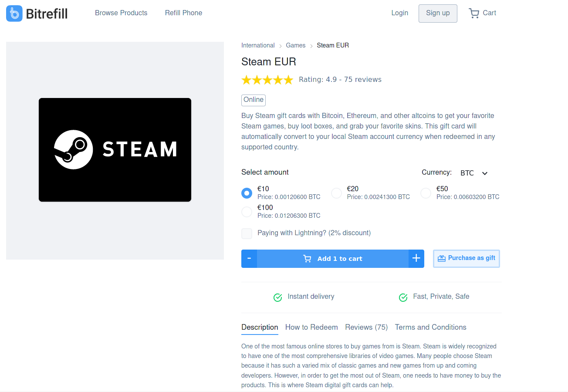568x392 pixels.
Task: Click the gift icon in Purchase as gift
Action: click(x=442, y=258)
